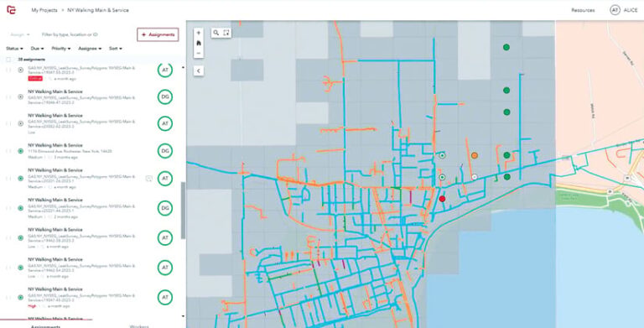The image size is (644, 328).
Task: Click the orange assignment marker on map
Action: pyautogui.click(x=475, y=155)
